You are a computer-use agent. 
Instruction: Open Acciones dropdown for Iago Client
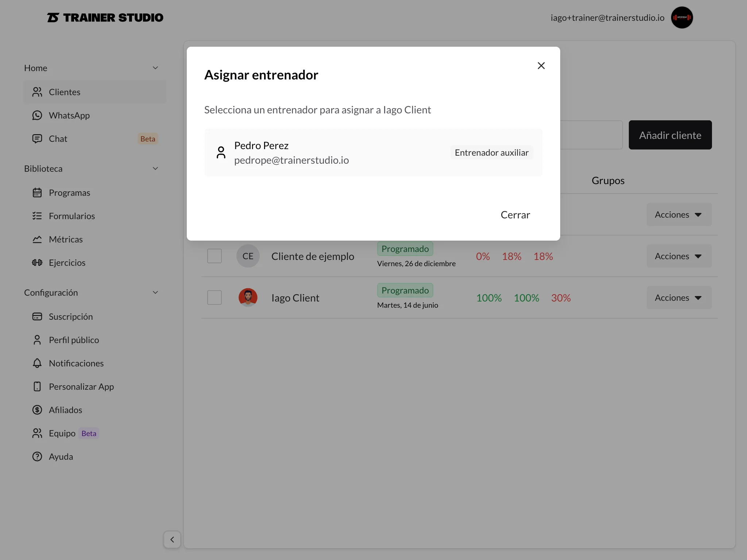pyautogui.click(x=679, y=297)
